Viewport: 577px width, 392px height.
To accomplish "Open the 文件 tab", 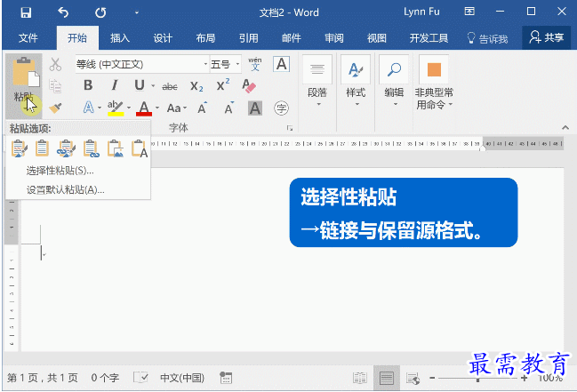I will 28,38.
